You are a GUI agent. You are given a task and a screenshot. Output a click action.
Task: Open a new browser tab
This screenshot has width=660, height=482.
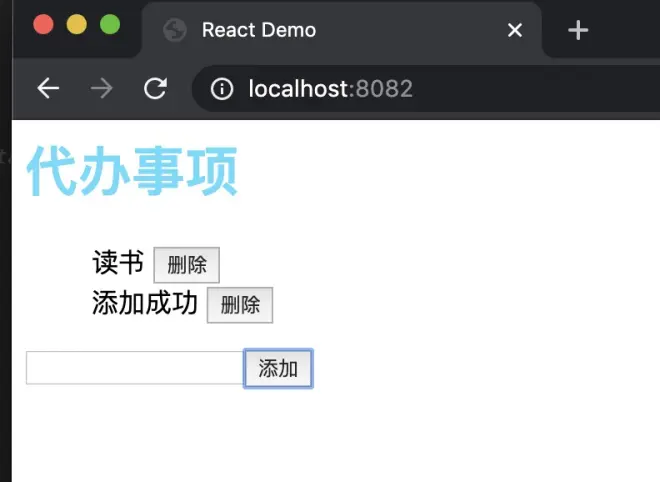pos(578,30)
